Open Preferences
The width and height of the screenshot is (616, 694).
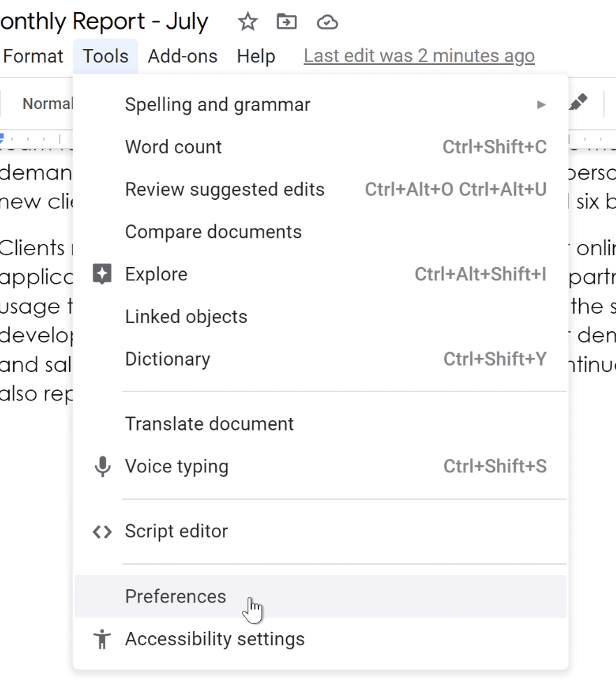(x=175, y=596)
